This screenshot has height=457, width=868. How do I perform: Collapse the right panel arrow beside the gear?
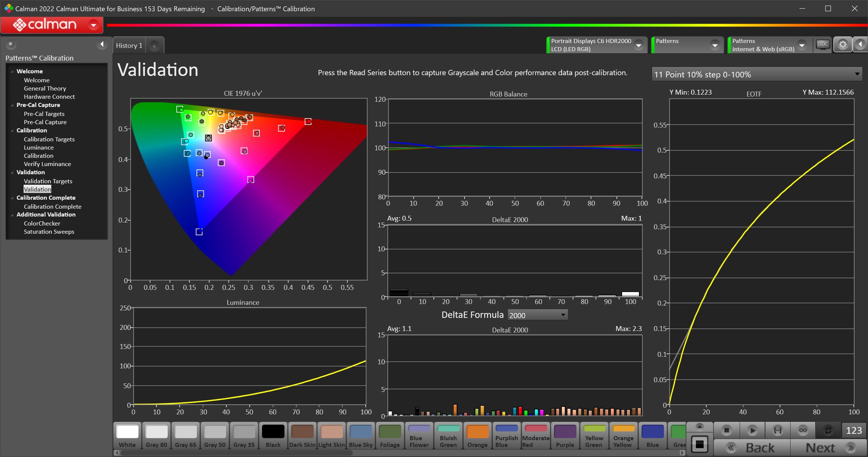(860, 45)
